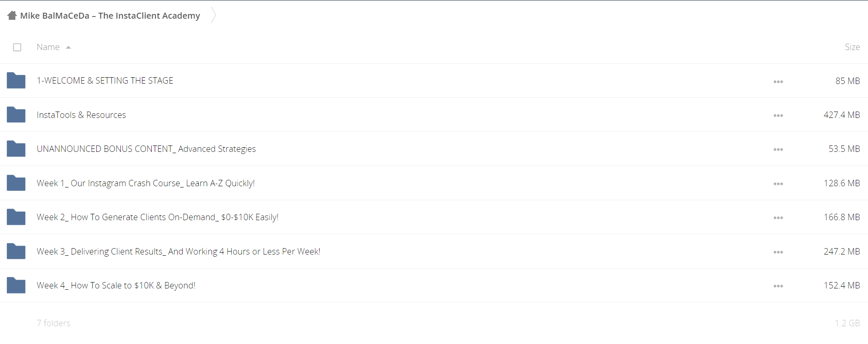Click the Week 1 folder icon
Viewport: 868px width, 344px height.
pyautogui.click(x=16, y=183)
